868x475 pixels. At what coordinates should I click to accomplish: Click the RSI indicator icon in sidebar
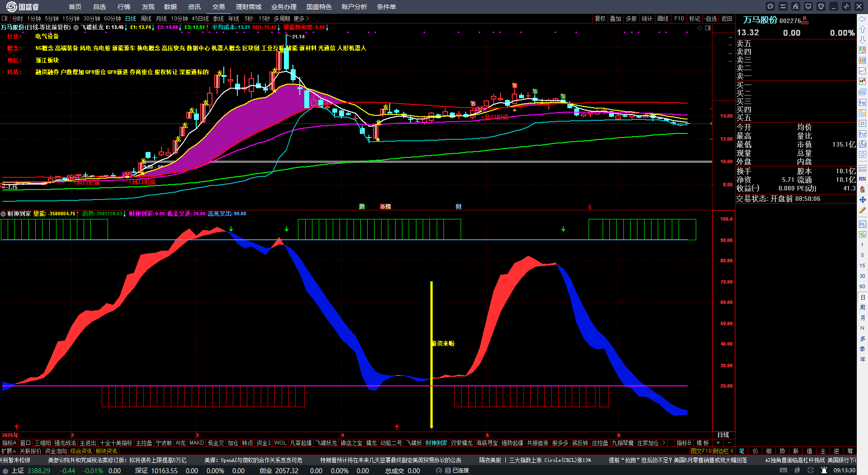click(x=863, y=179)
